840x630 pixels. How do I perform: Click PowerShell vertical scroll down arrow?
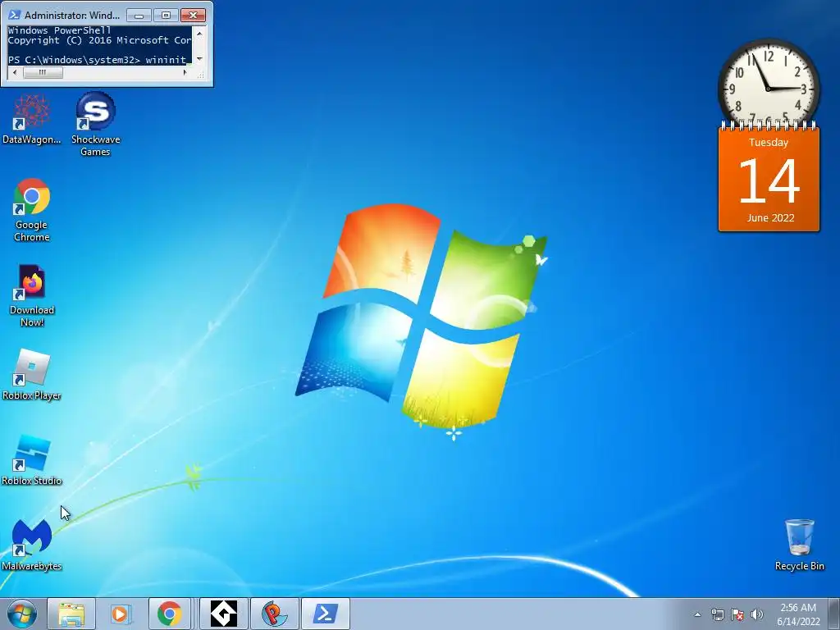coord(199,59)
